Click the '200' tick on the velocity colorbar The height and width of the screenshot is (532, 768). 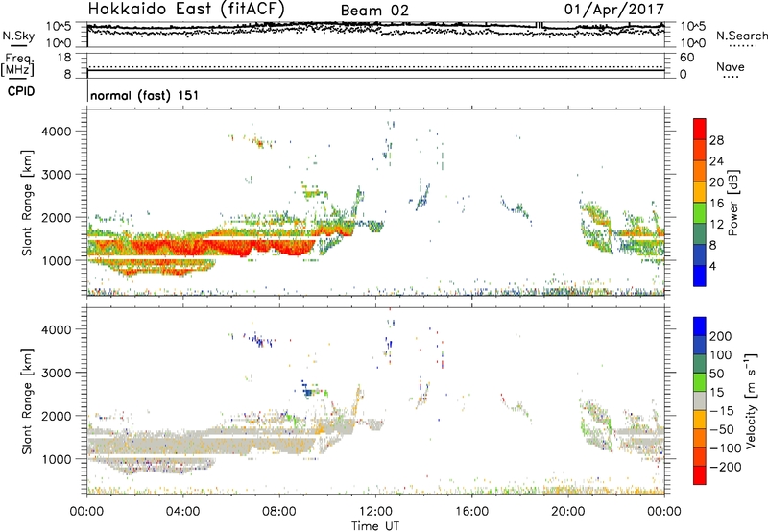pos(721,336)
